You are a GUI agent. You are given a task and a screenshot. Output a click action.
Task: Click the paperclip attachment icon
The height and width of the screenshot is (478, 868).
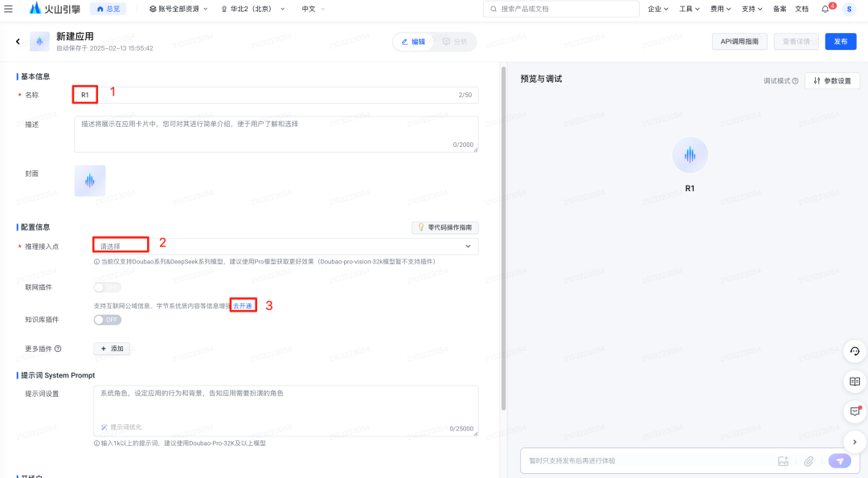[809, 461]
